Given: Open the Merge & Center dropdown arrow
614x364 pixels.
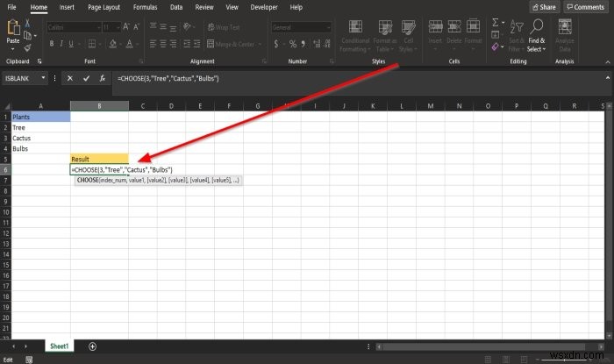Looking at the screenshot, I should 260,44.
